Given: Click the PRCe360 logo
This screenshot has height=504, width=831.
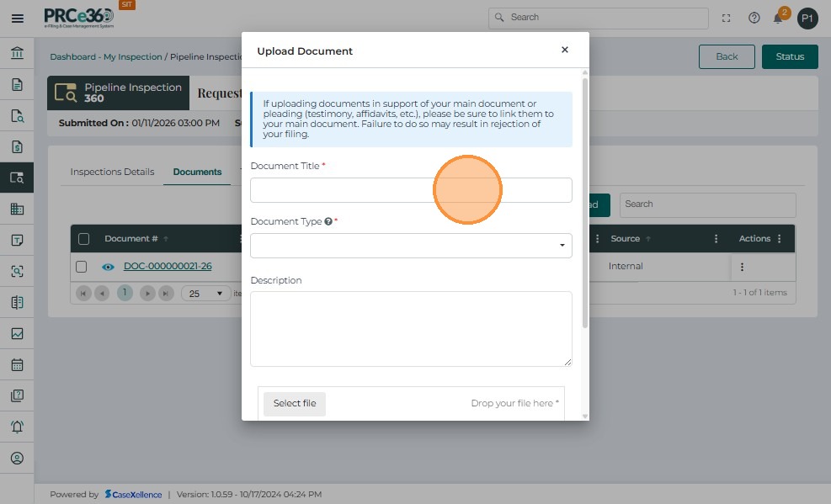Looking at the screenshot, I should point(79,18).
